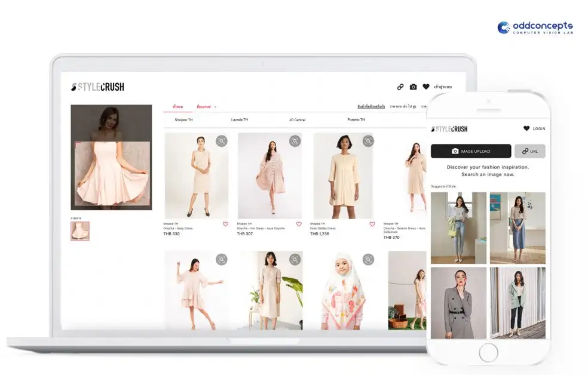
Task: Select the Shopee TH store tab
Action: (183, 120)
